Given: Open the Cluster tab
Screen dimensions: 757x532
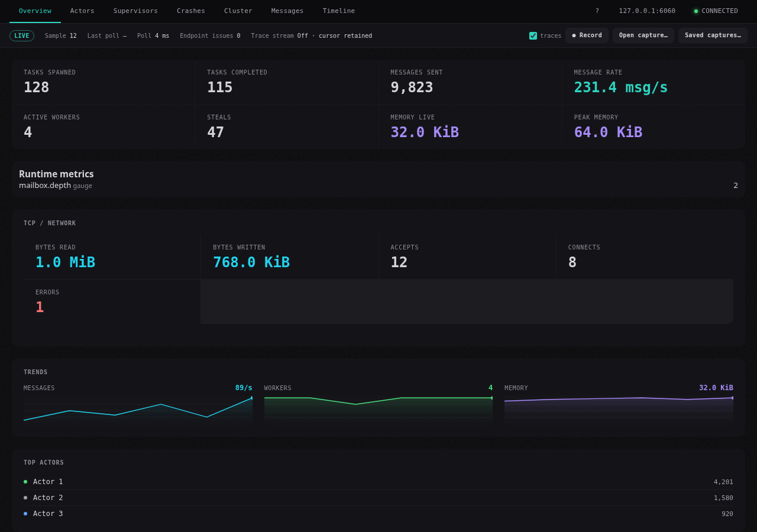Looking at the screenshot, I should [238, 11].
